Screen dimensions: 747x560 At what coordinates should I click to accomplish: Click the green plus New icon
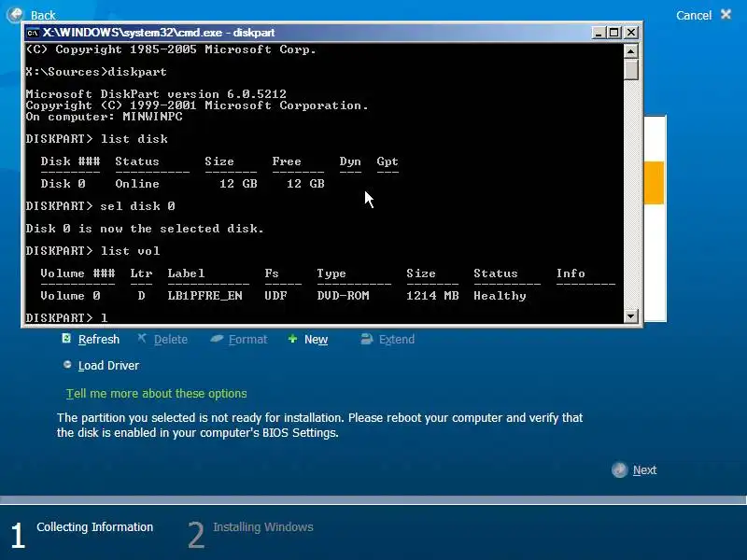[292, 339]
